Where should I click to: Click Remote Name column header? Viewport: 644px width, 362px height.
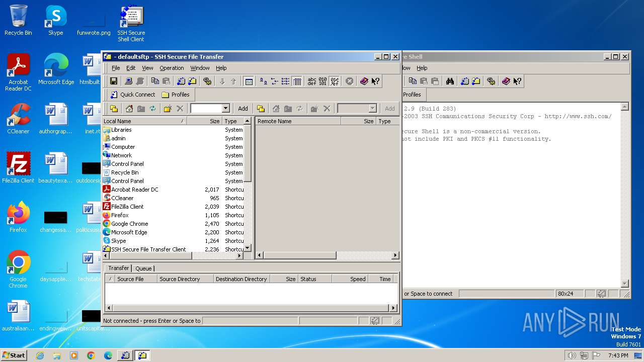[x=298, y=121]
